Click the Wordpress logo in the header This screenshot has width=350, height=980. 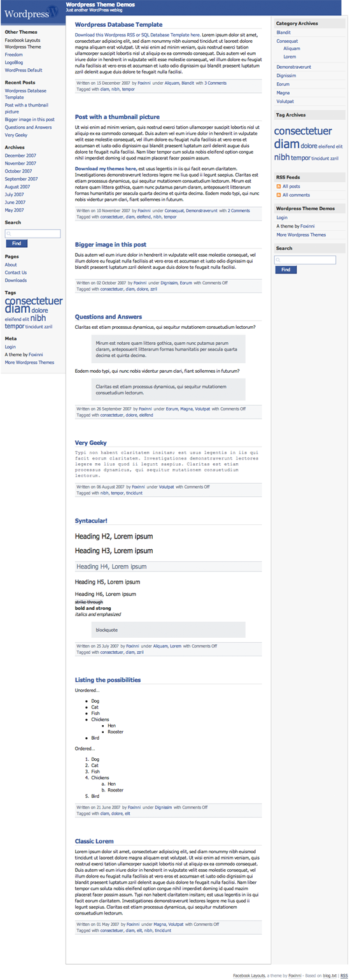(31, 12)
